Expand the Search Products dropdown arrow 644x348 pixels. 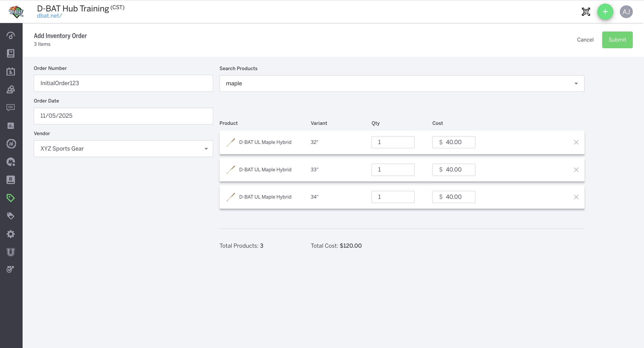tap(576, 83)
